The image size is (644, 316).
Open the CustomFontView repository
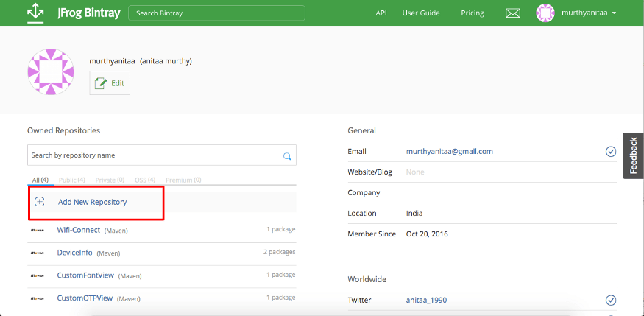[85, 275]
